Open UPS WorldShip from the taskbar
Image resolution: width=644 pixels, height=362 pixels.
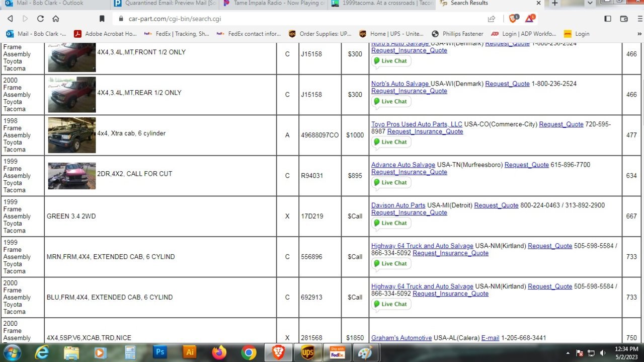(x=307, y=352)
